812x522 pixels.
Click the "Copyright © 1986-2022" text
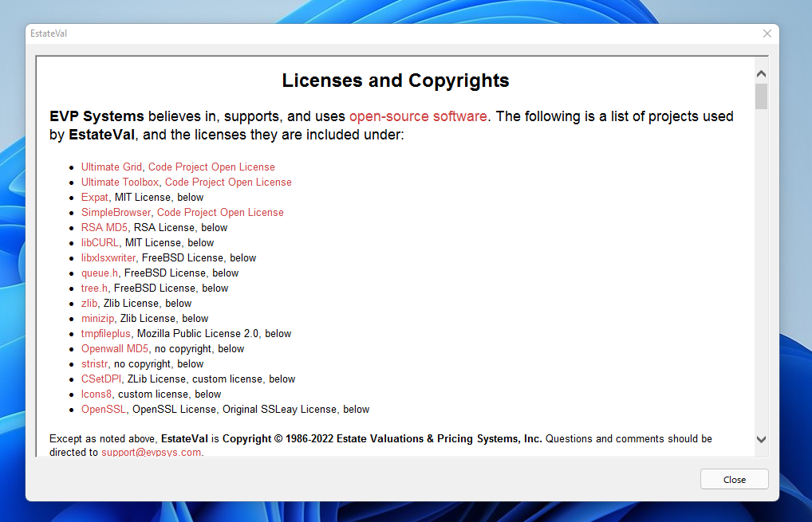[278, 438]
